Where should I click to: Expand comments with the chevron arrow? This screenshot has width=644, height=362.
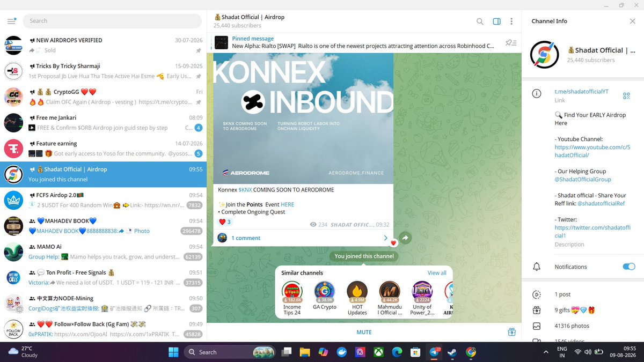(x=385, y=238)
